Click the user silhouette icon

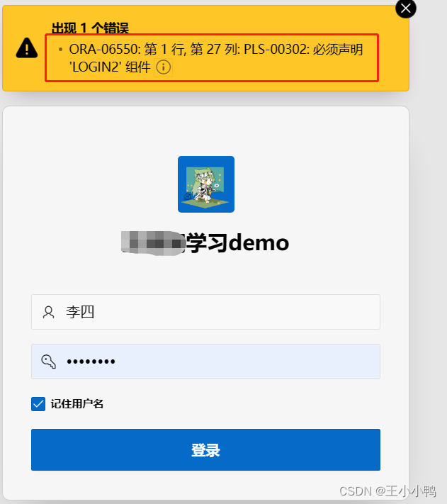[48, 312]
